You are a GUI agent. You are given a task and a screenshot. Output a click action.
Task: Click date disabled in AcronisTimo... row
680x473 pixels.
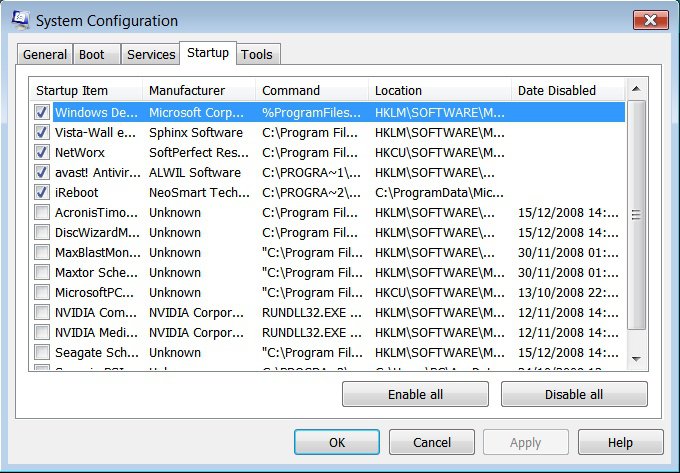(x=568, y=212)
